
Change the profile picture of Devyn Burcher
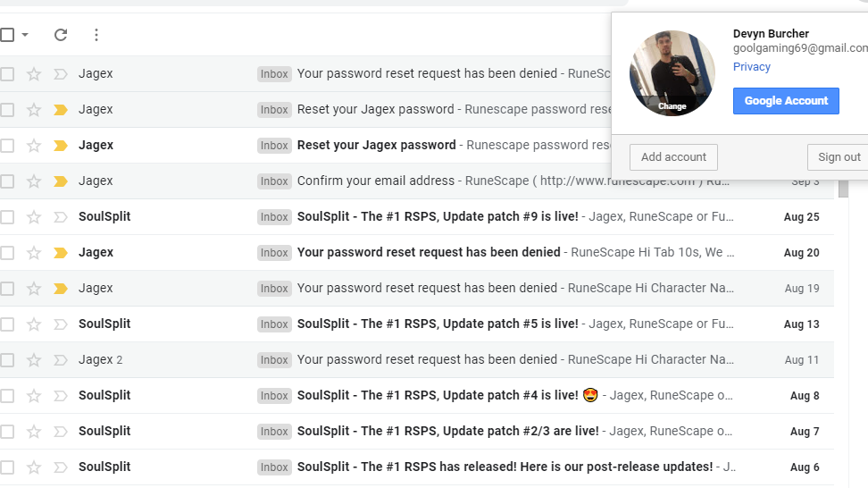(x=672, y=105)
